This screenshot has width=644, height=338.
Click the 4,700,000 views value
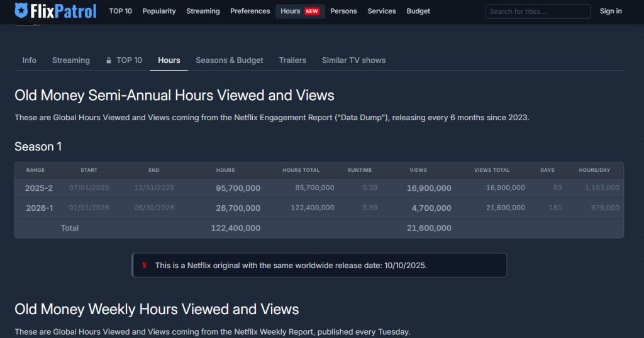click(x=431, y=208)
